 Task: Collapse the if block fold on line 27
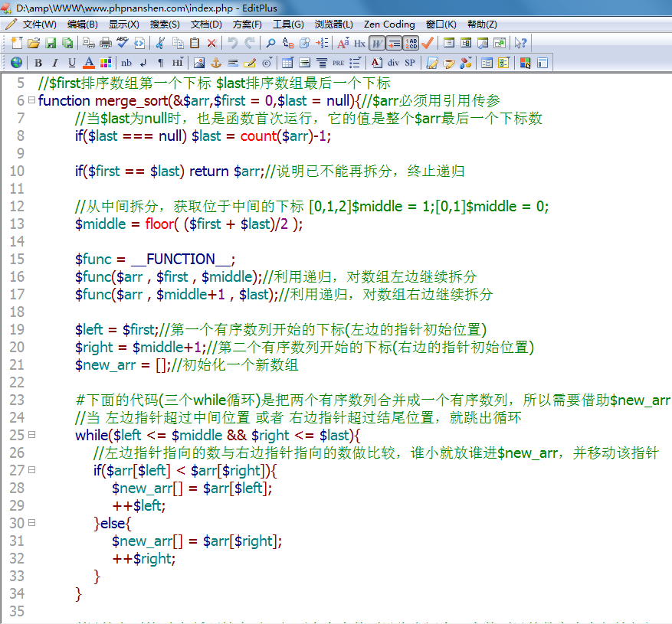pos(31,470)
